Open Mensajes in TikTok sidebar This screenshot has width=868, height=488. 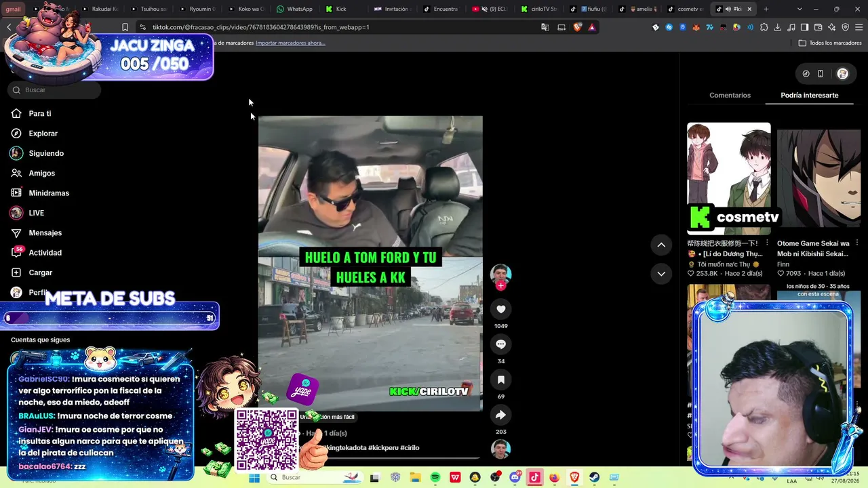45,233
